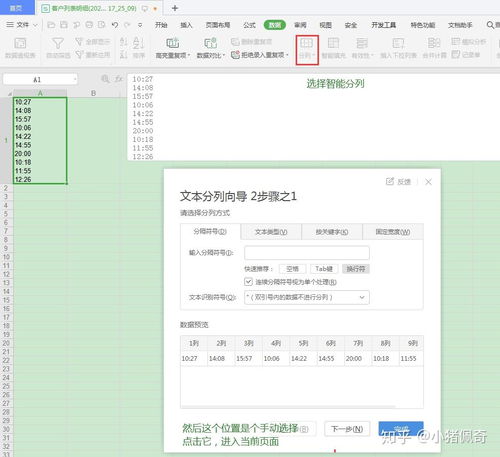Click the open-folder icon in quick access bar
This screenshot has height=457, width=500.
(51, 25)
